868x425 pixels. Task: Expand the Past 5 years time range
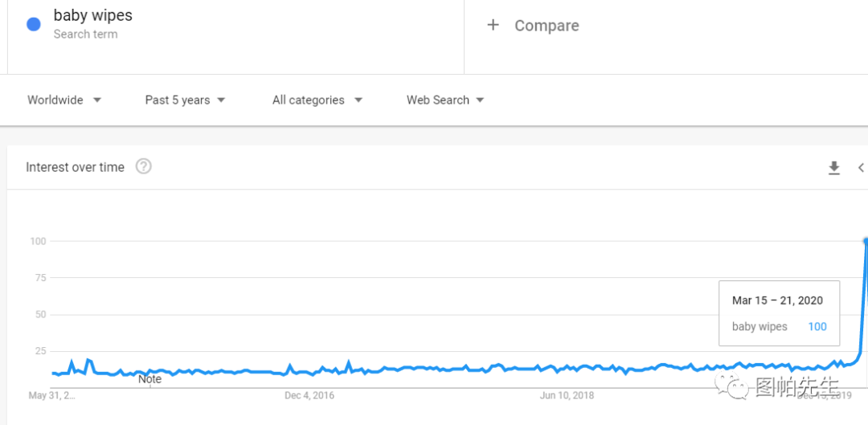(185, 100)
